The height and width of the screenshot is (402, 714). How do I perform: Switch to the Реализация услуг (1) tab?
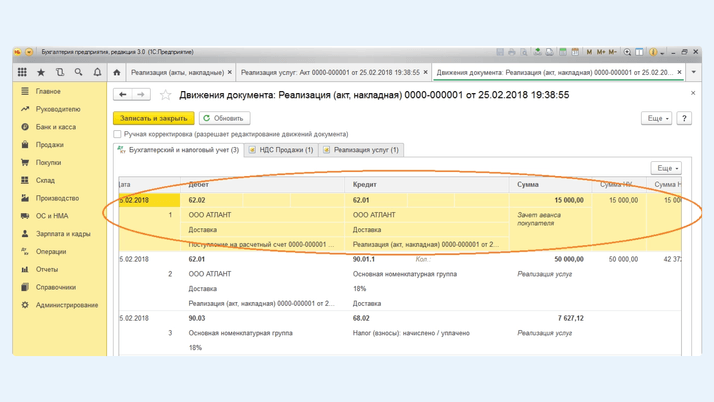coord(361,150)
